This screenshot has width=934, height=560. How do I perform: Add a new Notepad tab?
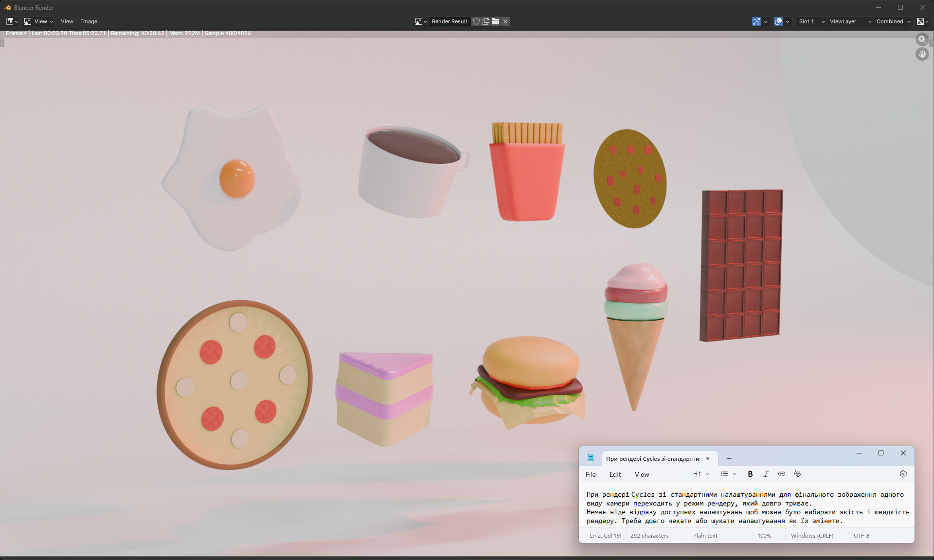coord(729,459)
